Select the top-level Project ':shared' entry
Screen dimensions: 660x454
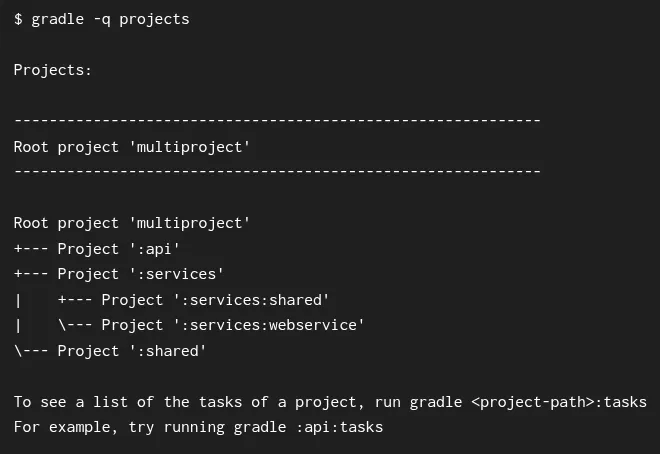click(x=132, y=351)
